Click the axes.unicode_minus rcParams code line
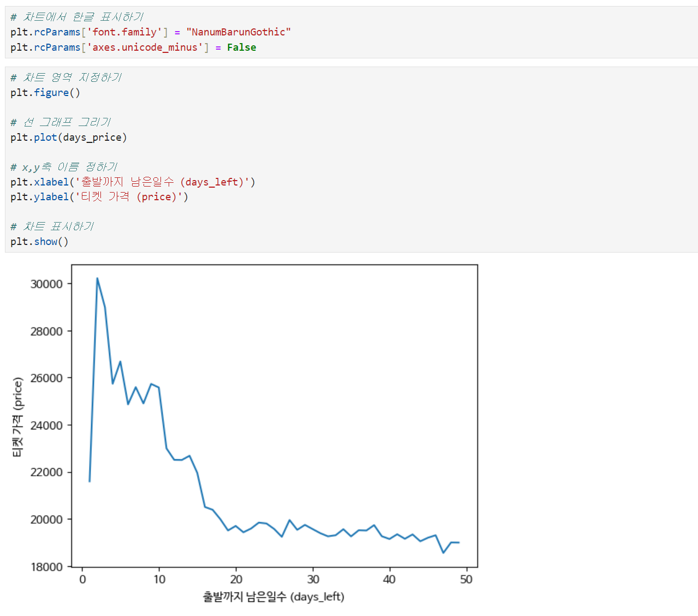The height and width of the screenshot is (616, 698). [133, 47]
